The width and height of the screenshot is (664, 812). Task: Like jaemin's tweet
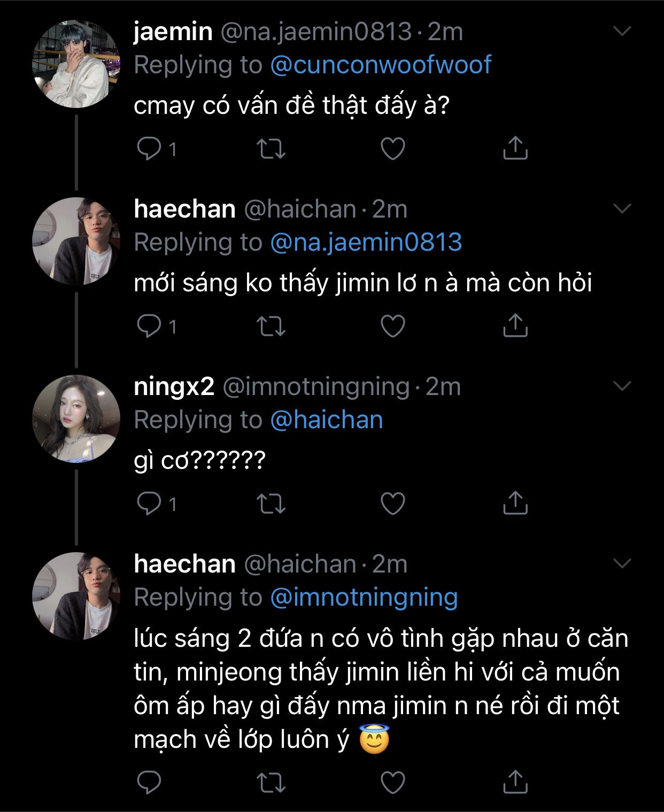[x=393, y=149]
